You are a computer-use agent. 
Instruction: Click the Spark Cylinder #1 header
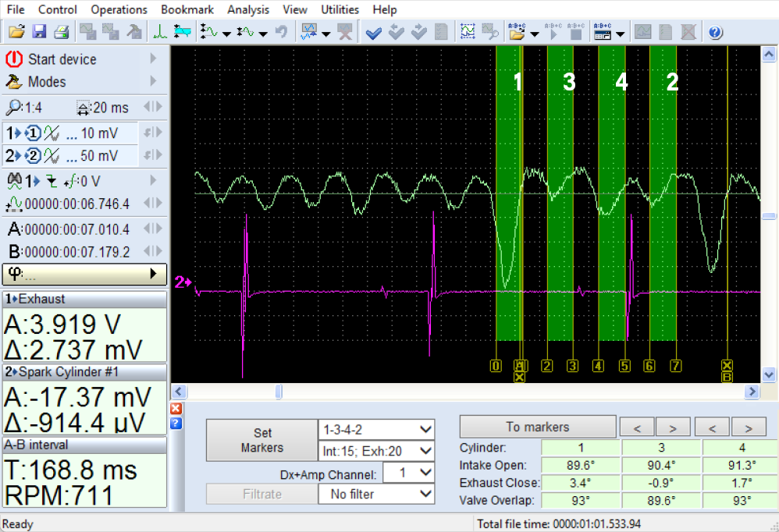(84, 372)
